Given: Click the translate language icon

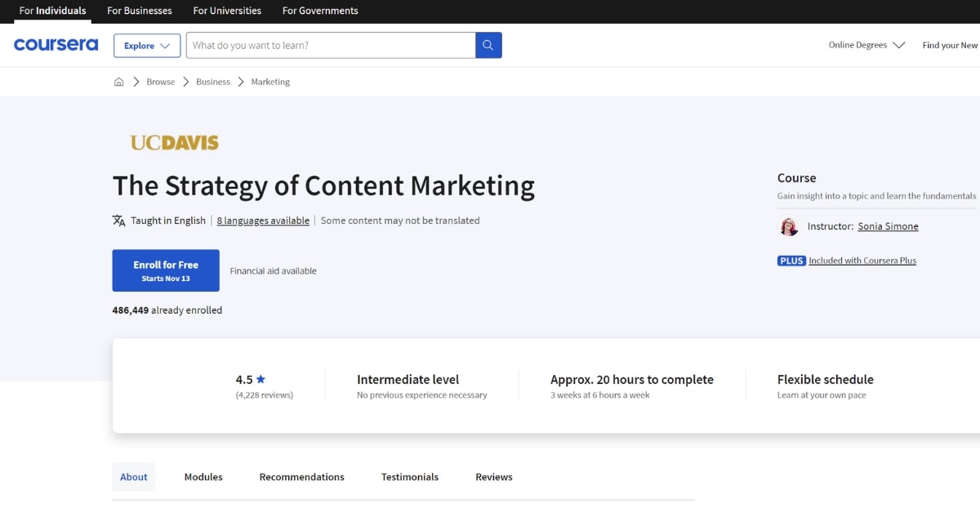Looking at the screenshot, I should (119, 221).
